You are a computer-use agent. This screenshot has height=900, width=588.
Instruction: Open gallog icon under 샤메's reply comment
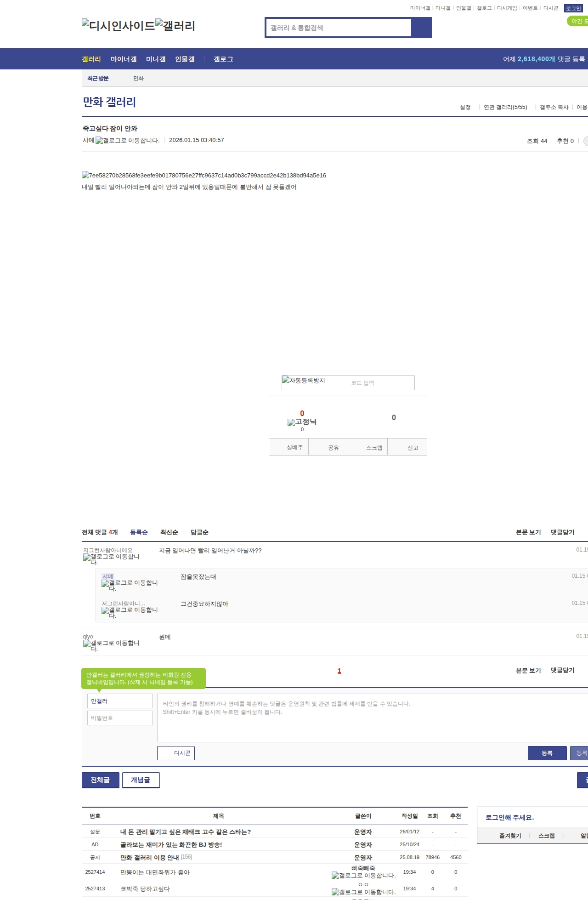pos(130,585)
